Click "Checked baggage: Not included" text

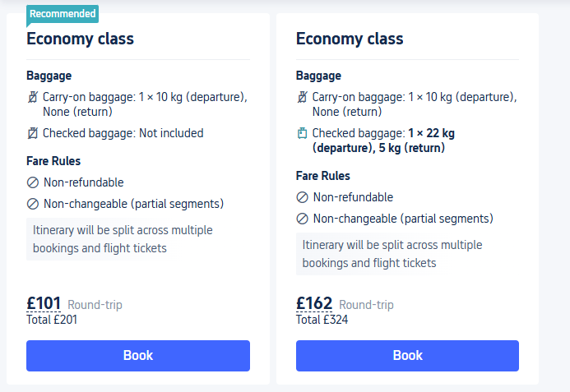123,133
